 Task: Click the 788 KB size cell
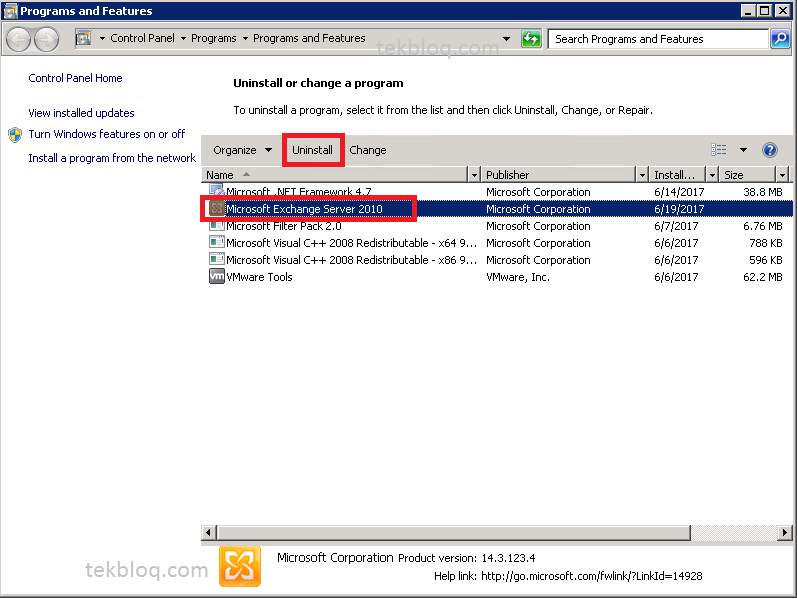[x=765, y=243]
